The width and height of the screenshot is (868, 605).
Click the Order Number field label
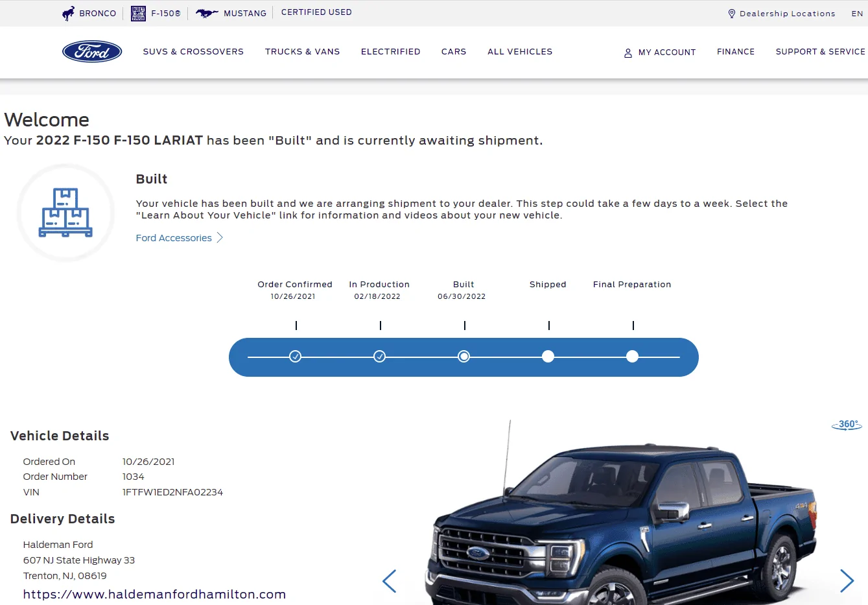[55, 477]
